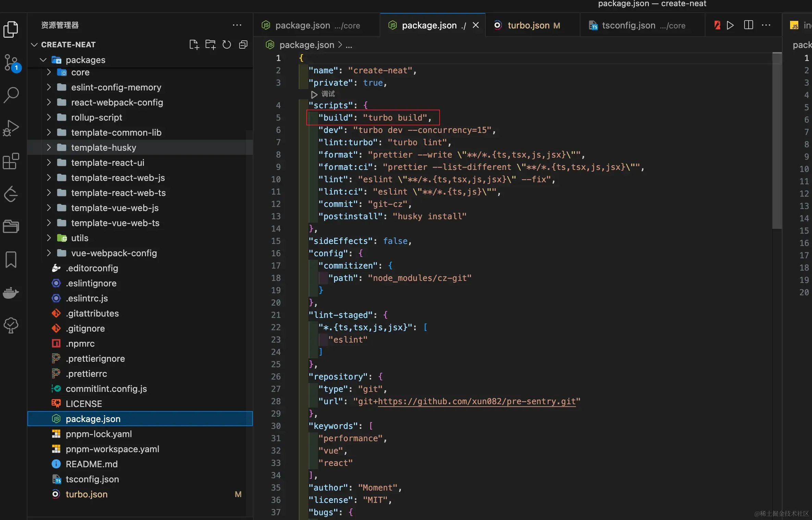Click the 调试 debug codelens link
This screenshot has height=520, width=812.
[328, 94]
